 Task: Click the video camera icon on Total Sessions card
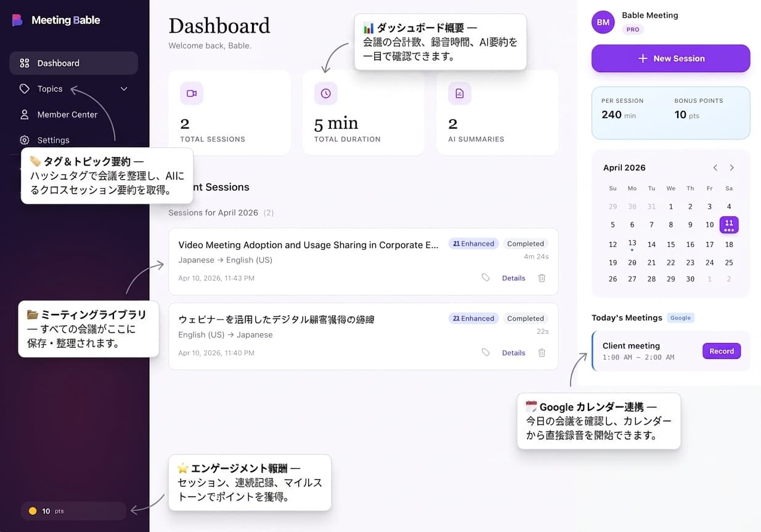click(191, 93)
